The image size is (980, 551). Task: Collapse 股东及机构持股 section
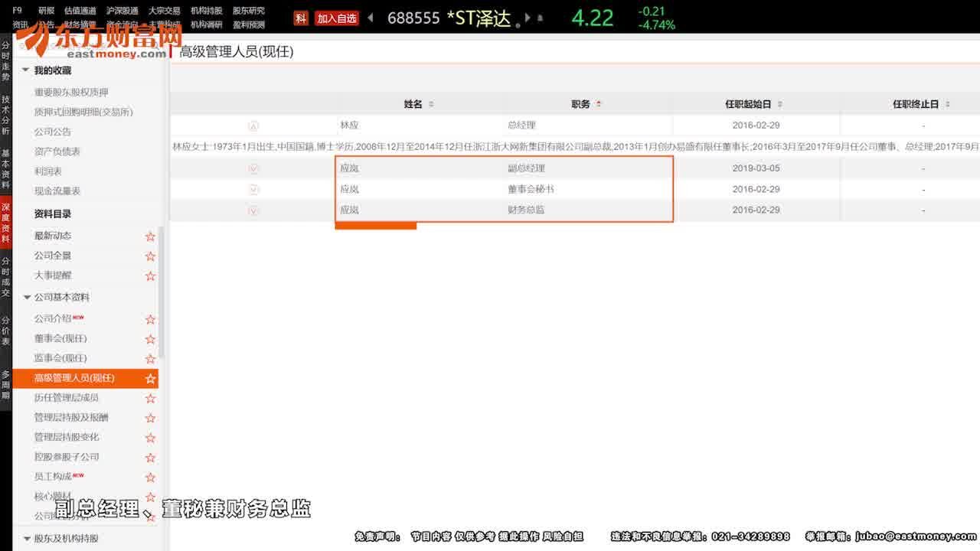(x=27, y=539)
